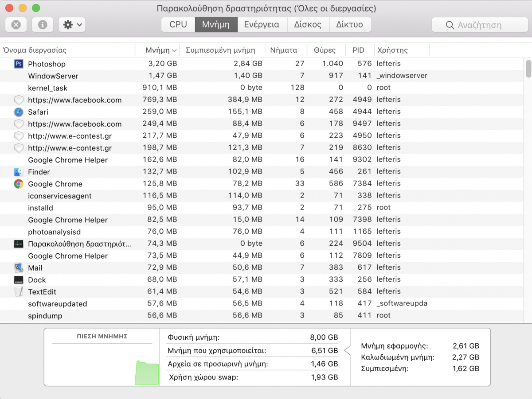Click the Google Chrome icon
This screenshot has width=532, height=399.
pyautogui.click(x=19, y=184)
